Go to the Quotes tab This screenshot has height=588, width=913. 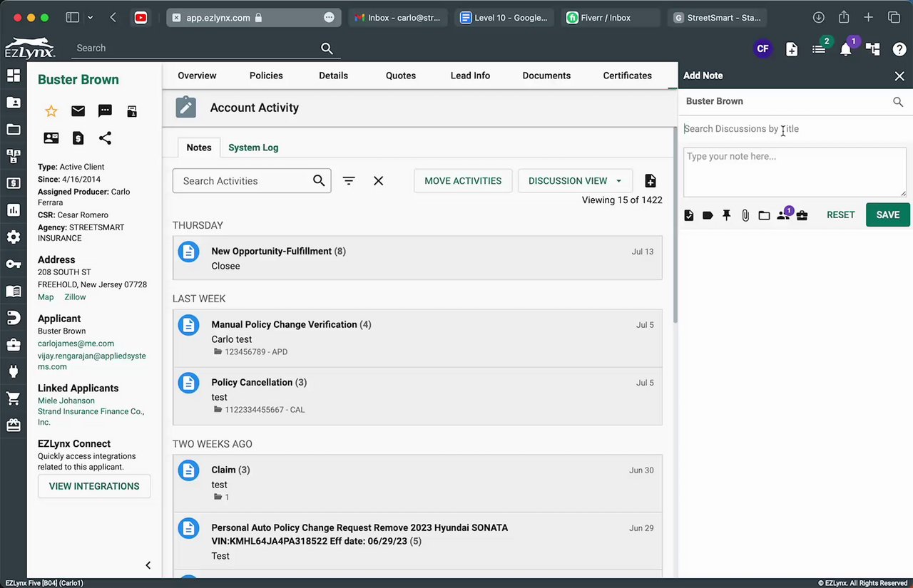pyautogui.click(x=401, y=76)
